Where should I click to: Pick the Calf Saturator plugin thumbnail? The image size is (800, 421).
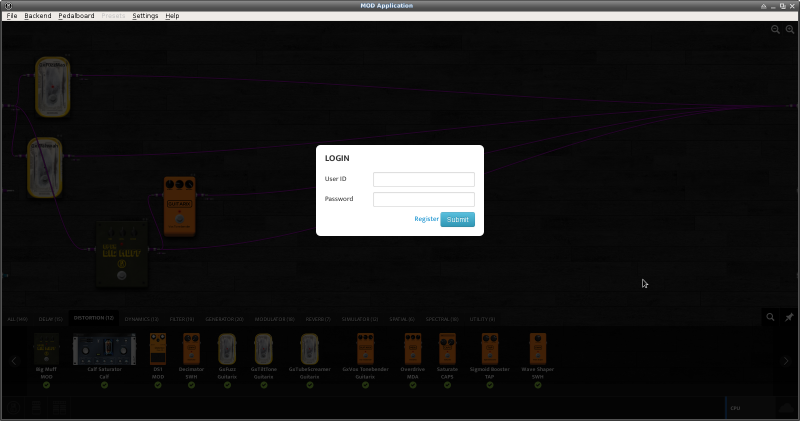(x=104, y=349)
